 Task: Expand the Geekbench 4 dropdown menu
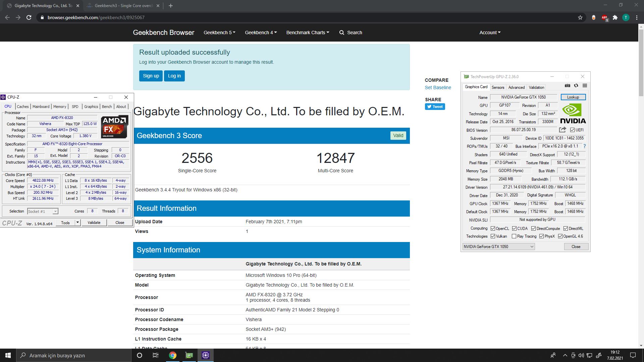coord(261,33)
